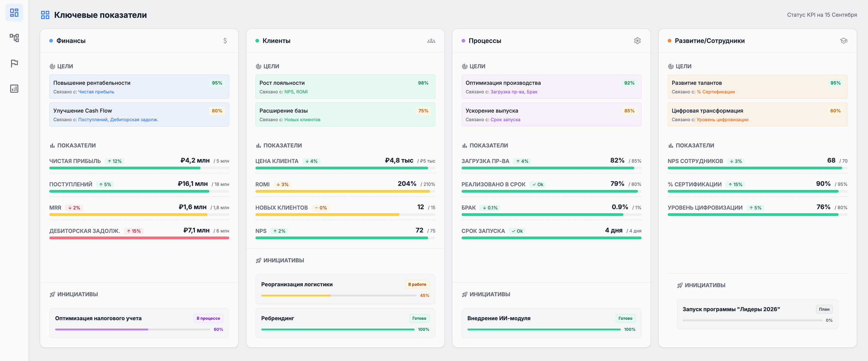Click graduation cap icon on Развитие/Сотрудники card
The width and height of the screenshot is (868, 361).
tap(844, 41)
